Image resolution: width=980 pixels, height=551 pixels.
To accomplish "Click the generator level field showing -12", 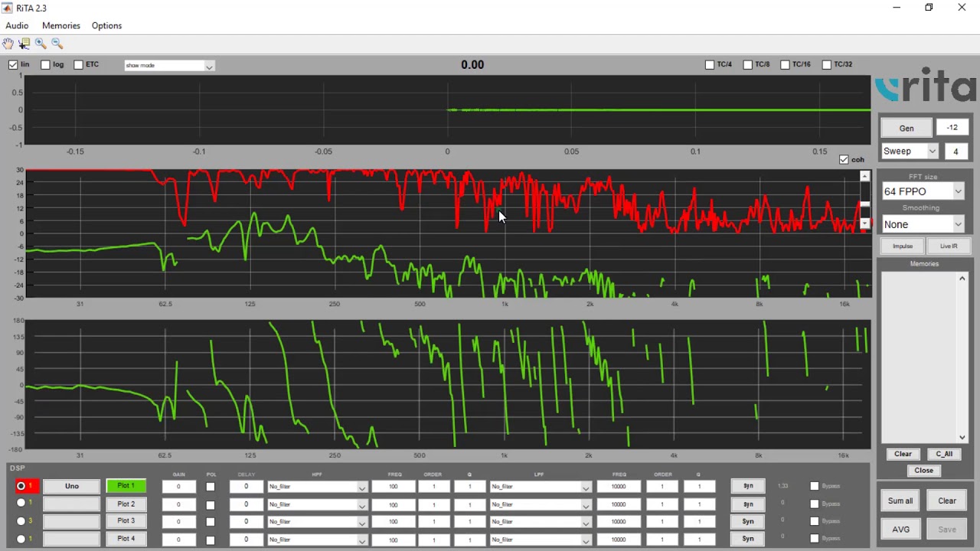I will 952,128.
